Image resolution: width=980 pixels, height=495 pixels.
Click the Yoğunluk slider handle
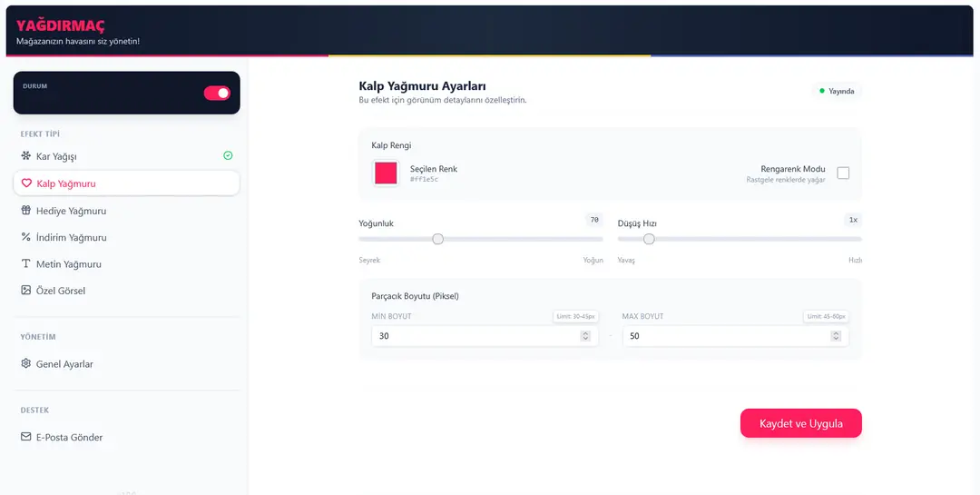click(x=438, y=239)
